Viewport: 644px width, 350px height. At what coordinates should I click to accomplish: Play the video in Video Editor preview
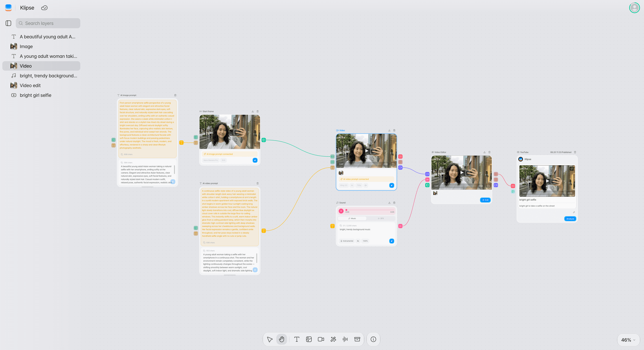(462, 172)
